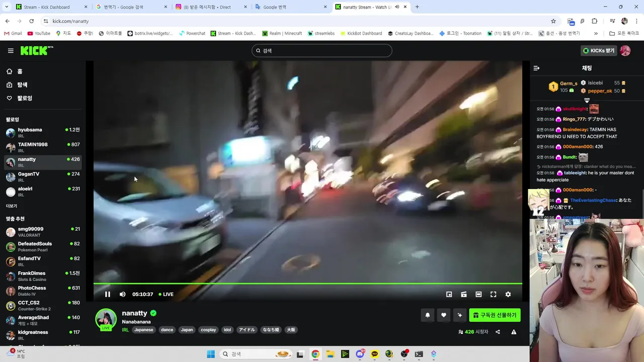Click the Germ_s leaderboard top gifter
This screenshot has width=644, height=362.
click(x=563, y=86)
